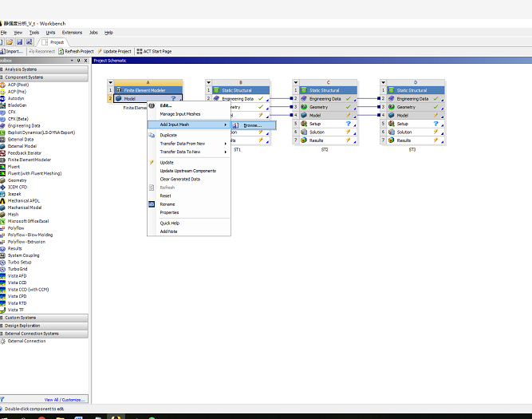Click the Open project folder icon

point(10,42)
